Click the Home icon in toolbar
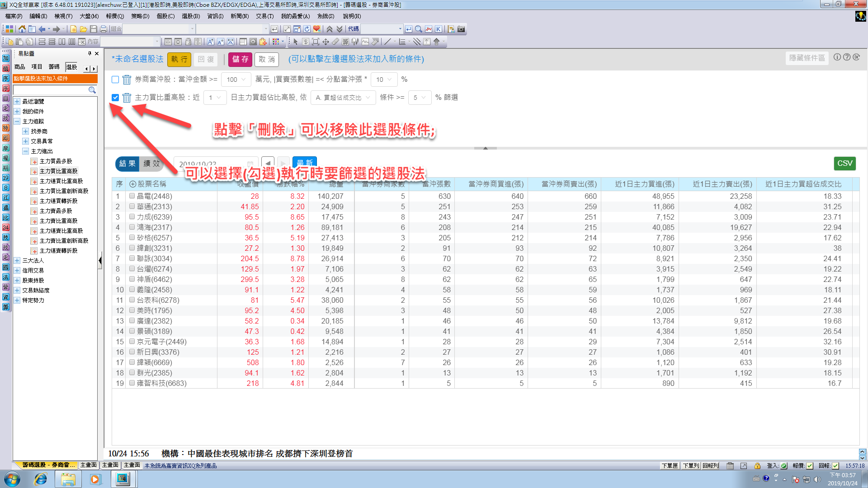This screenshot has width=868, height=488. pos(22,29)
